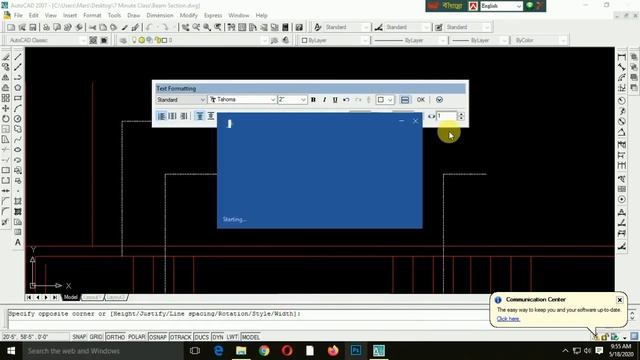Switch to the Model tab
The width and height of the screenshot is (640, 360).
click(71, 297)
